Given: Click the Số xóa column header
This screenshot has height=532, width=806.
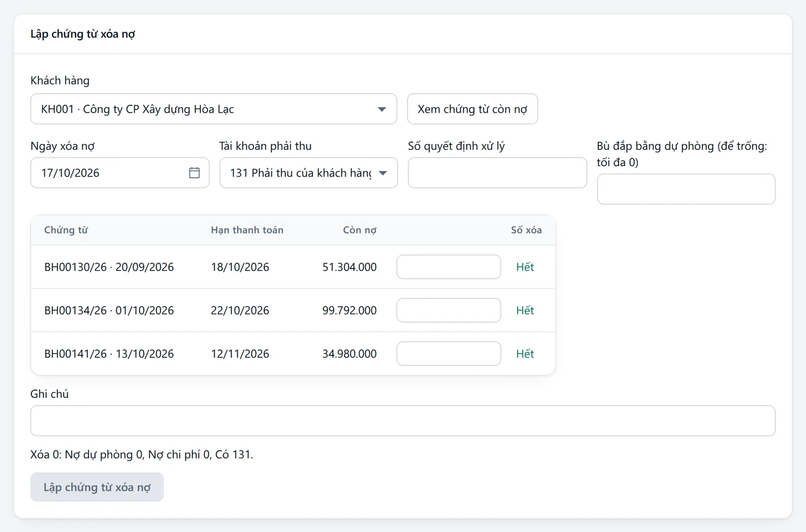Looking at the screenshot, I should [526, 230].
